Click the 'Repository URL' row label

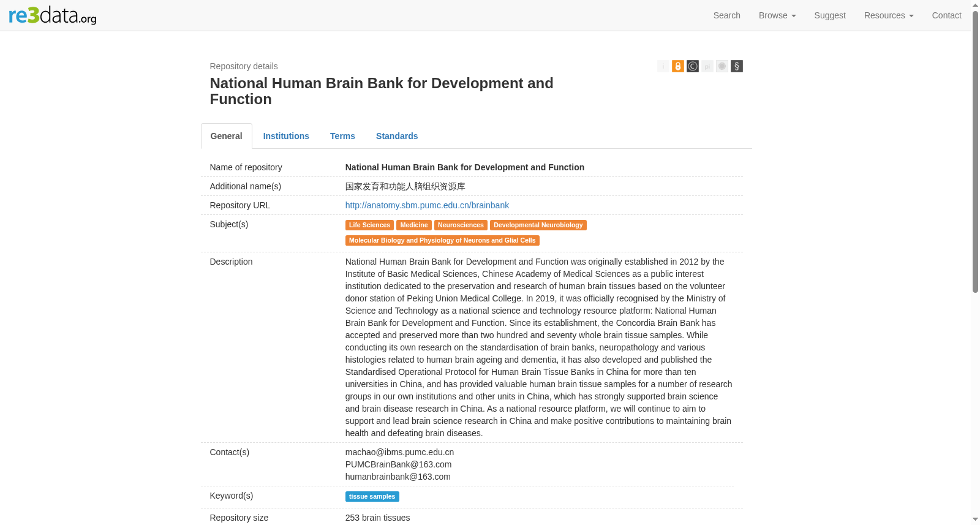click(x=240, y=205)
